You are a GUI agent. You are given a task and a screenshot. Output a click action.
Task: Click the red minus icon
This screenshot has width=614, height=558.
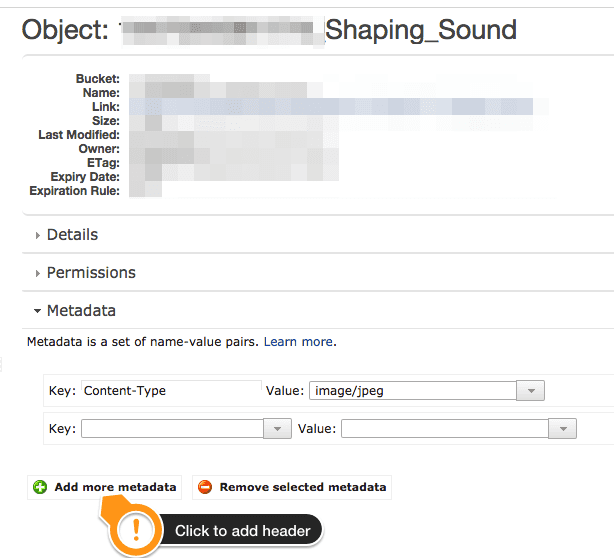(205, 488)
